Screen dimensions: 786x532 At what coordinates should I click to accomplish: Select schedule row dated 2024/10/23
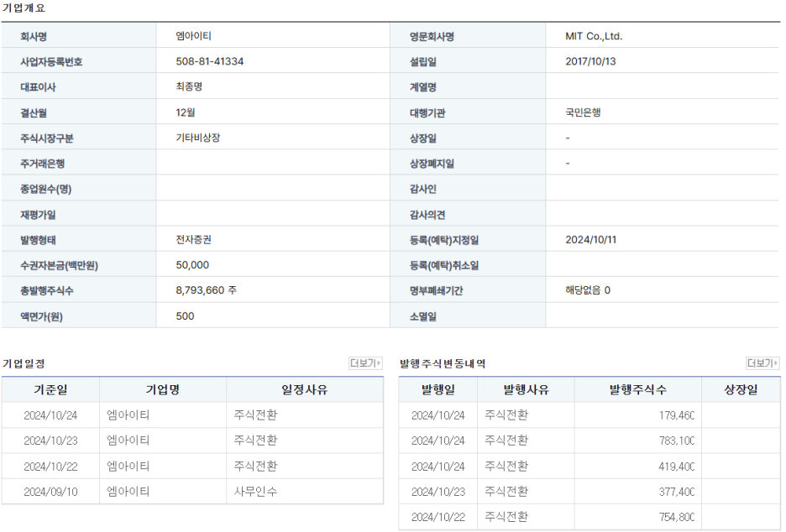tap(192, 441)
